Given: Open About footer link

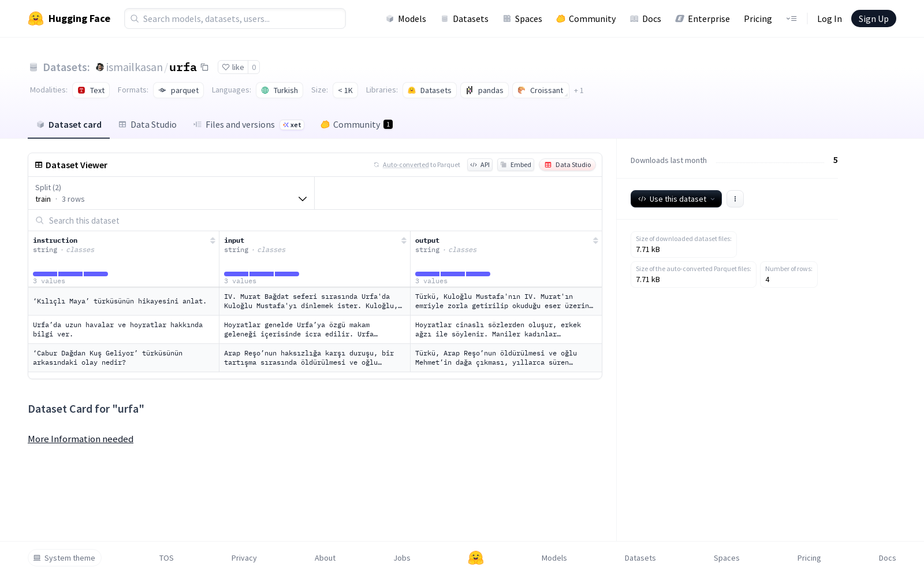Looking at the screenshot, I should click(x=325, y=558).
